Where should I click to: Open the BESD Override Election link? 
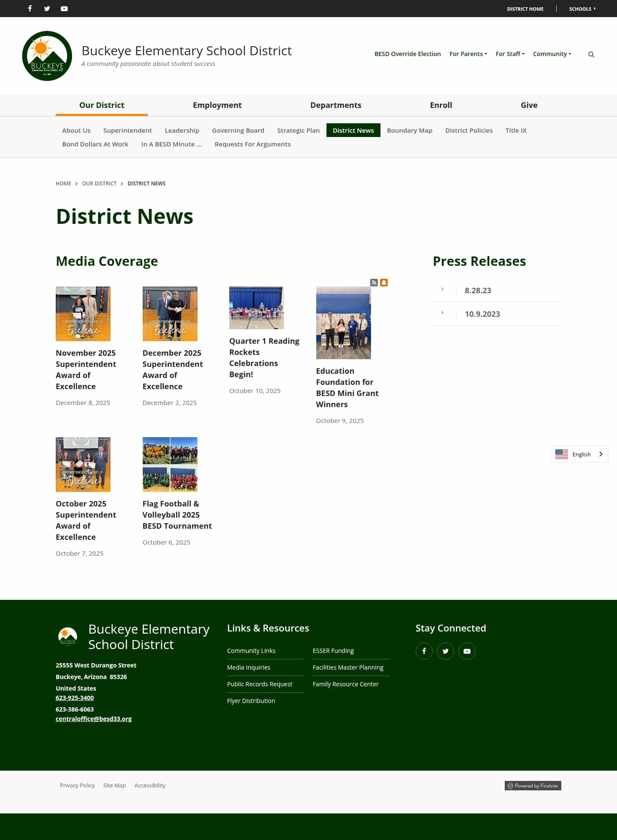[407, 54]
